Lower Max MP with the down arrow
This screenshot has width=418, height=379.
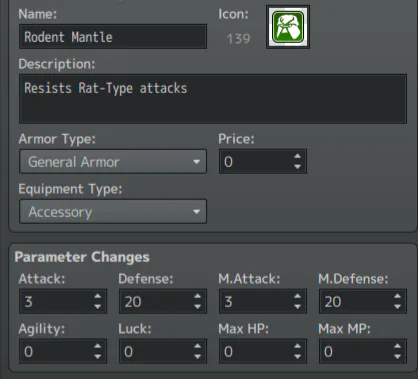tap(397, 357)
